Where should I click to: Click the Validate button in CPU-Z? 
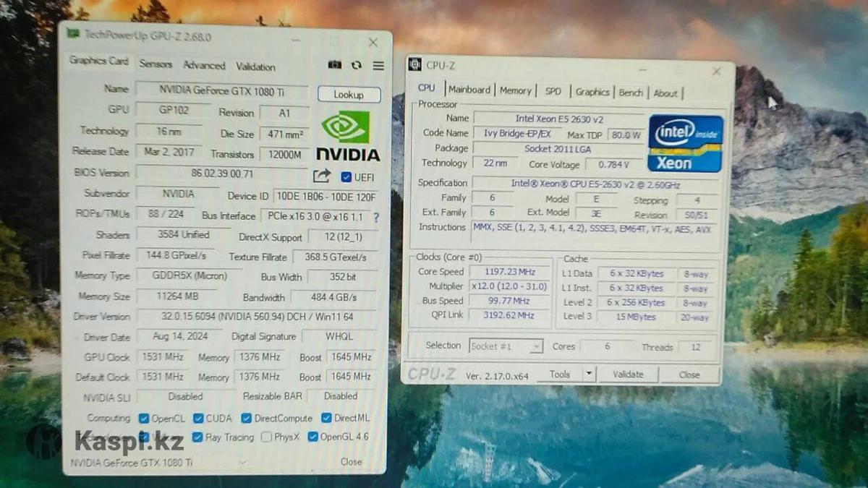[x=627, y=374]
